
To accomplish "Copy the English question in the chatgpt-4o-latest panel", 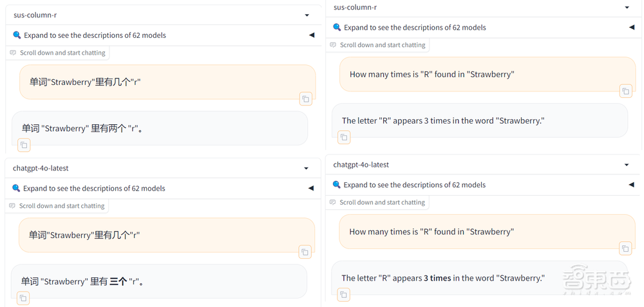I will tap(625, 248).
